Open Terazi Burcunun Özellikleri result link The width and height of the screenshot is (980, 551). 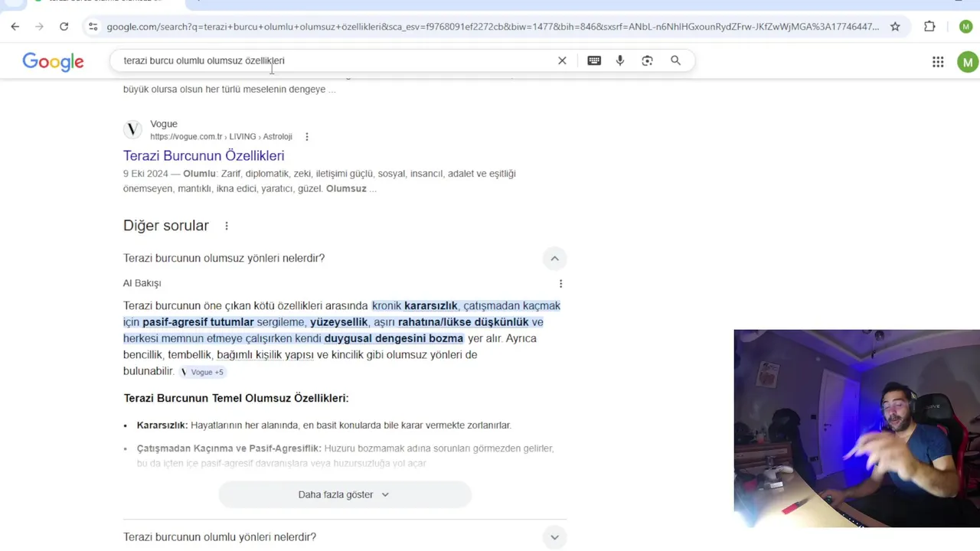(204, 155)
